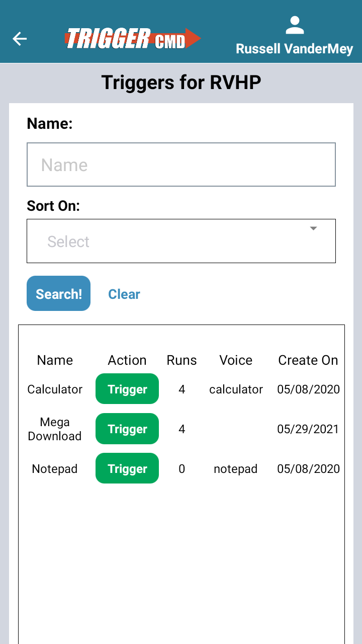Click the Runs column header
This screenshot has width=362, height=644.
tap(181, 360)
